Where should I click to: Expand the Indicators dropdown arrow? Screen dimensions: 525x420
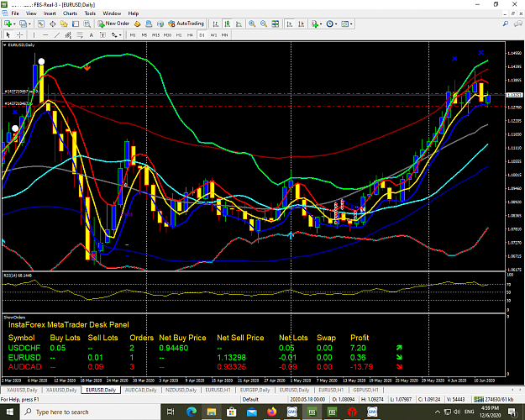pyautogui.click(x=321, y=24)
